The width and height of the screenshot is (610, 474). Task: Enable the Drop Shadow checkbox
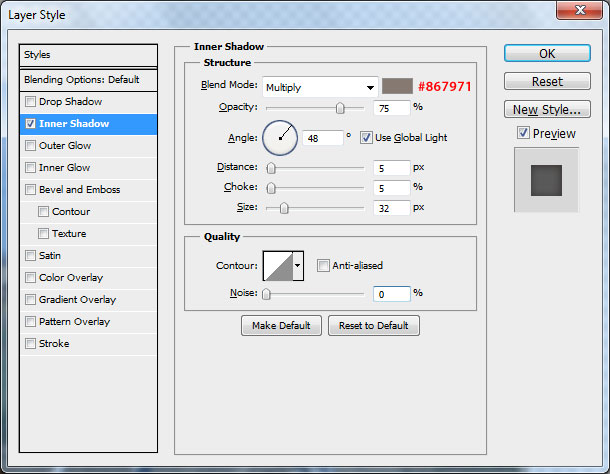tap(30, 102)
